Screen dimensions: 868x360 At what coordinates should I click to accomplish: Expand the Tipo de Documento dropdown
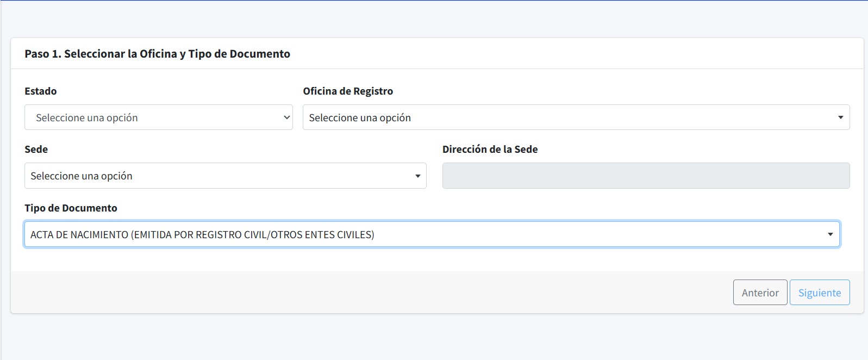432,234
